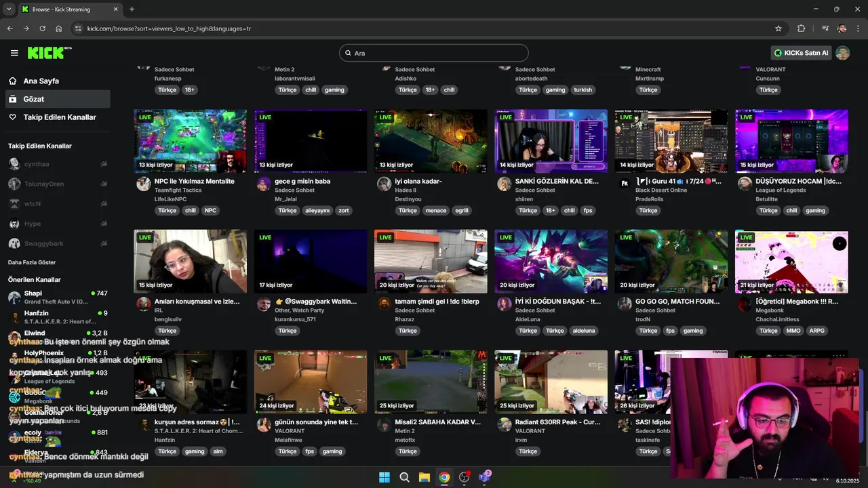Click trodN channel avatar
The height and width of the screenshot is (488, 868).
pyautogui.click(x=625, y=304)
